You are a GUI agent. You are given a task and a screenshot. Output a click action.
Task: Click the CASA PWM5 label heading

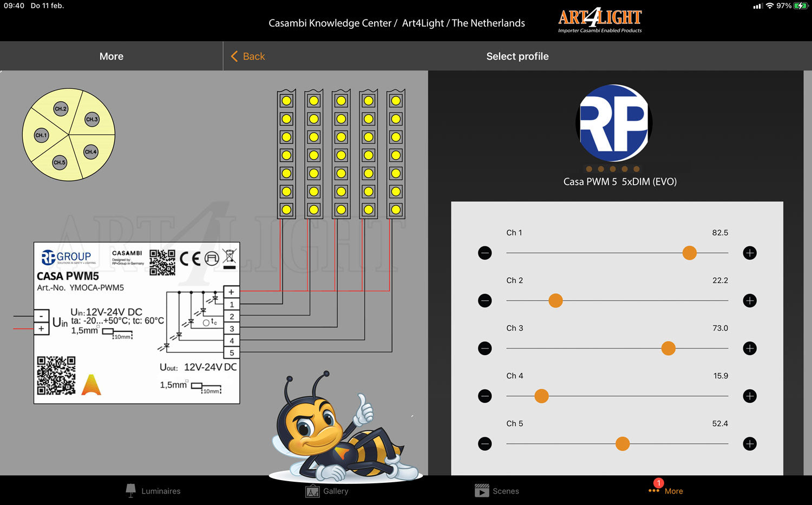[x=68, y=276]
